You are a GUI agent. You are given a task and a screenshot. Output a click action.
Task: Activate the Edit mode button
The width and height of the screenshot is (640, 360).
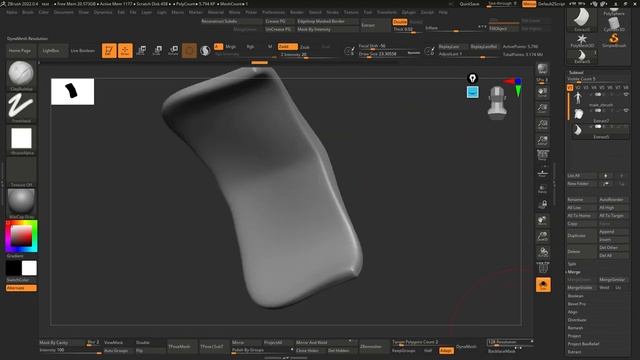(x=109, y=51)
